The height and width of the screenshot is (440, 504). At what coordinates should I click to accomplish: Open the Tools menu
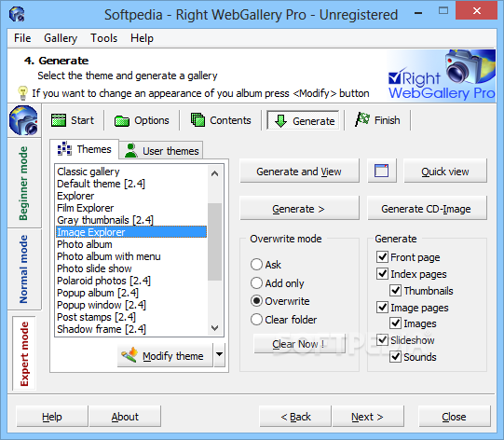coord(103,38)
